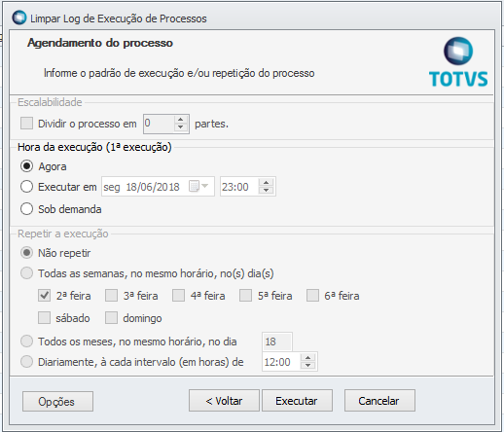Open the calendar icon in date field
The width and height of the screenshot is (504, 432).
point(194,187)
